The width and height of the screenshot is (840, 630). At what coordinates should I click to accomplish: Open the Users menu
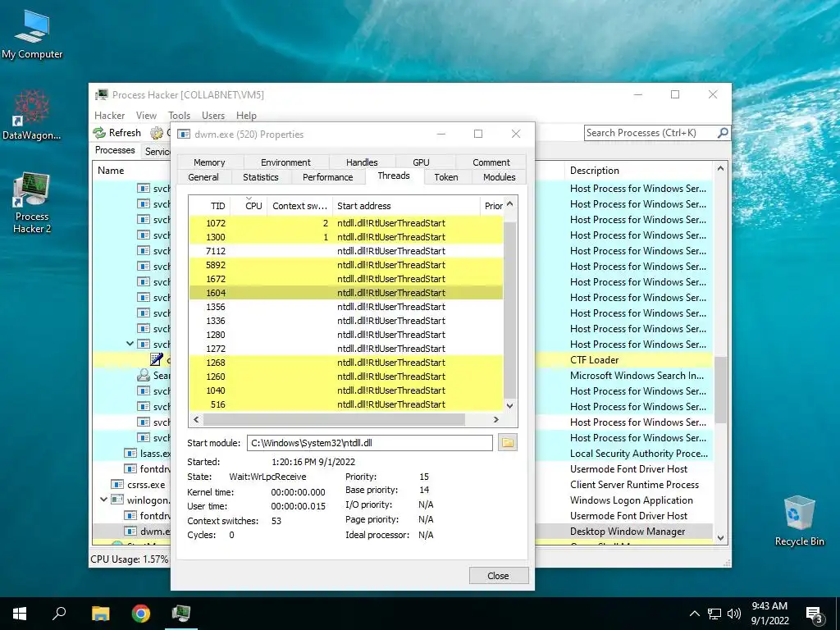coord(213,115)
